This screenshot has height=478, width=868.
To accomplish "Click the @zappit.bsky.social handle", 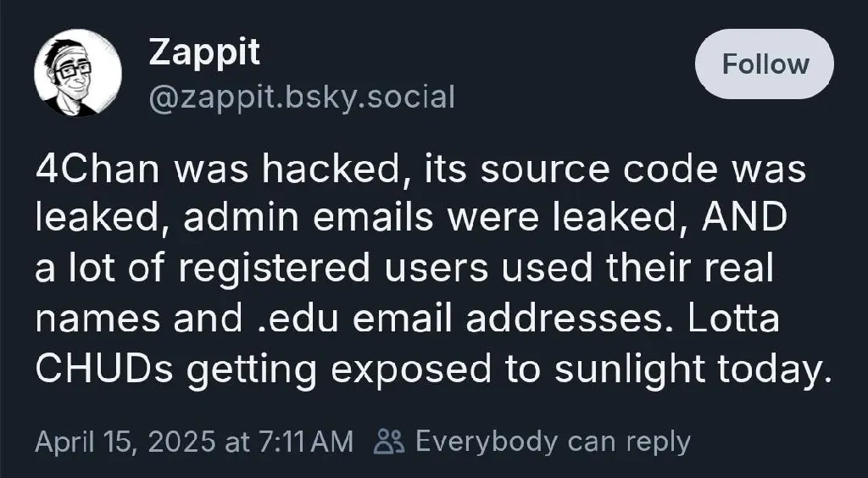I will click(302, 97).
